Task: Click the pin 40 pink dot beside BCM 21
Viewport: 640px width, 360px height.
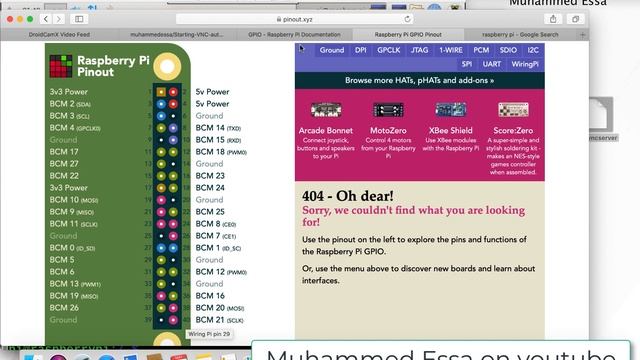Action: [173, 320]
